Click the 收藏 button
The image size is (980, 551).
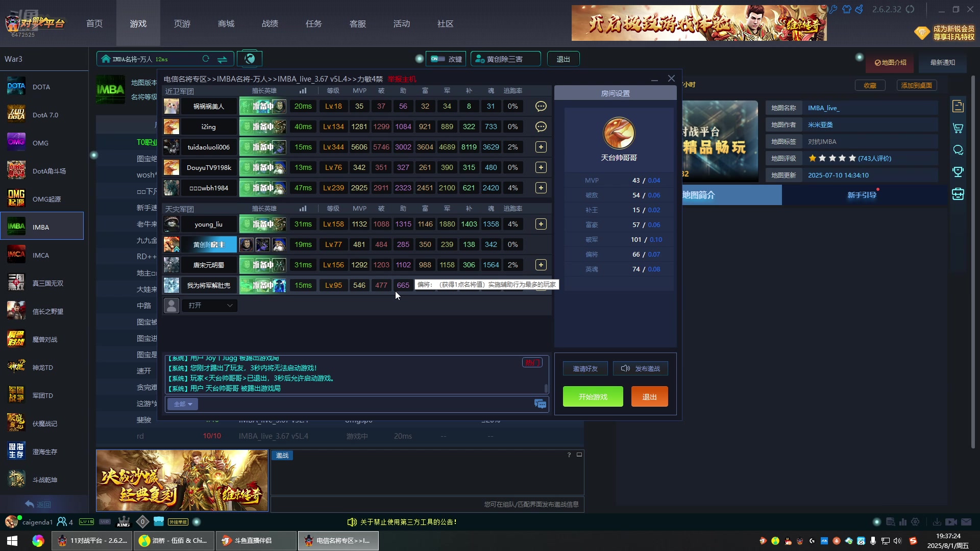click(870, 85)
